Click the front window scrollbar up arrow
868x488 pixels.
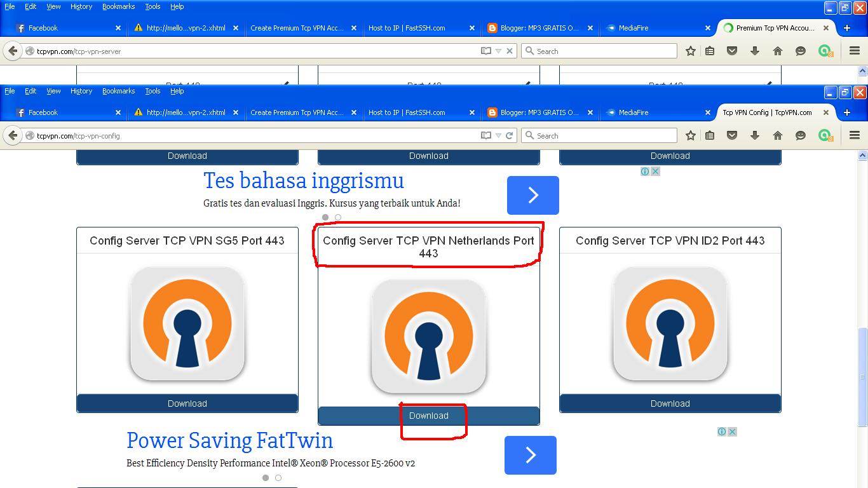point(862,155)
